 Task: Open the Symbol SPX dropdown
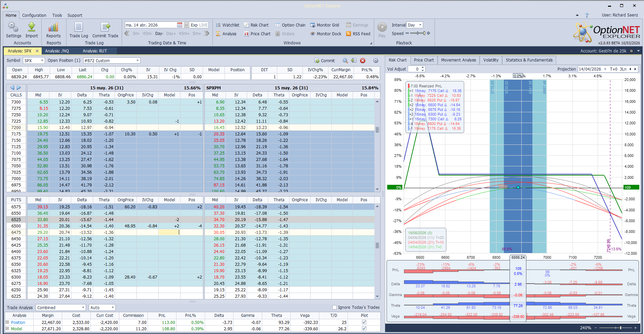pyautogui.click(x=34, y=60)
